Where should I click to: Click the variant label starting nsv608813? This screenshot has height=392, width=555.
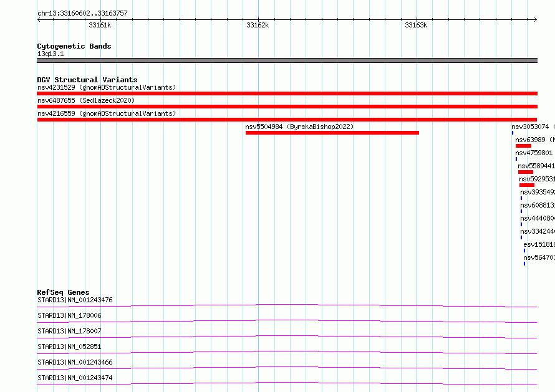(538, 205)
